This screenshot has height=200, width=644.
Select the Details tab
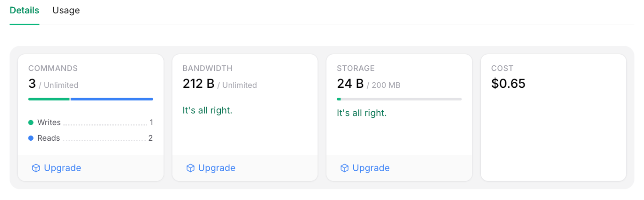click(x=24, y=11)
